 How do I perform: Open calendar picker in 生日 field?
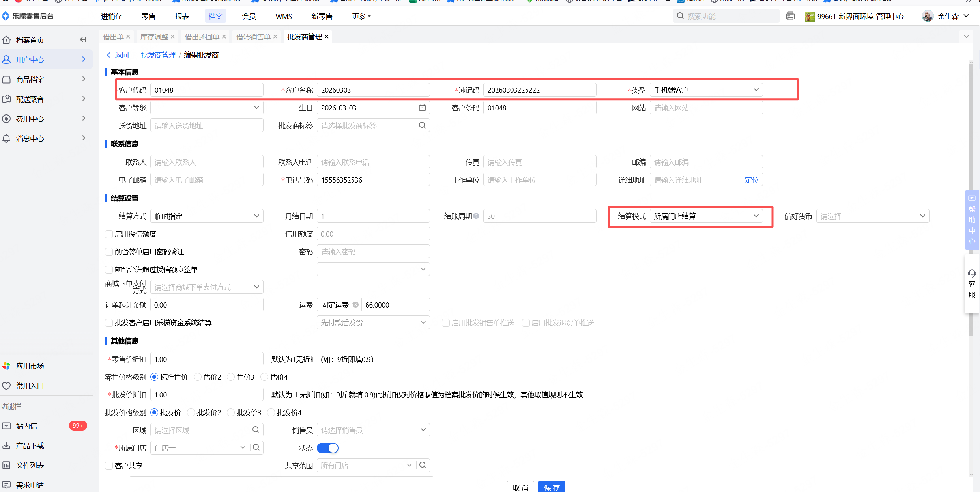click(422, 108)
